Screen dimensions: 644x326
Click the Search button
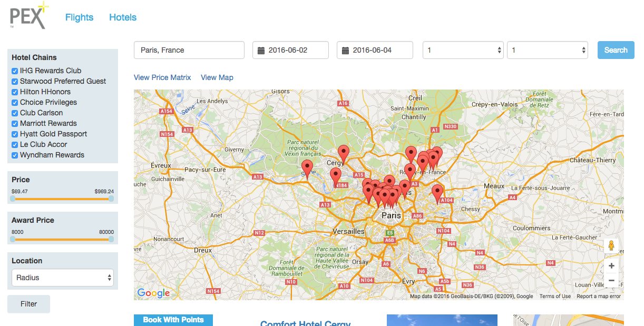coord(616,50)
